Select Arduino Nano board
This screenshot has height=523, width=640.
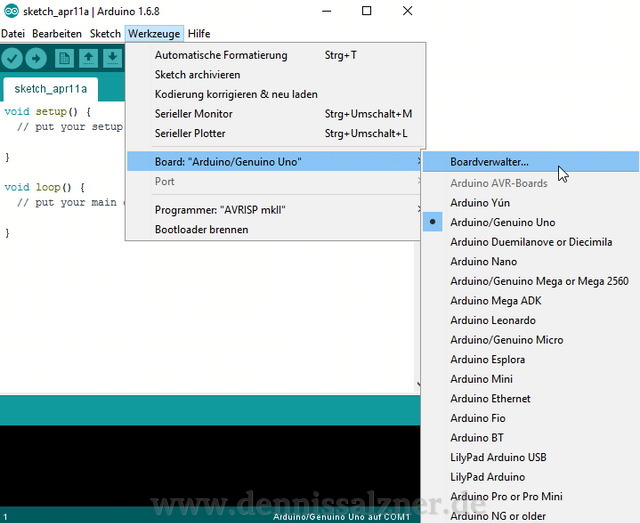[531, 262]
